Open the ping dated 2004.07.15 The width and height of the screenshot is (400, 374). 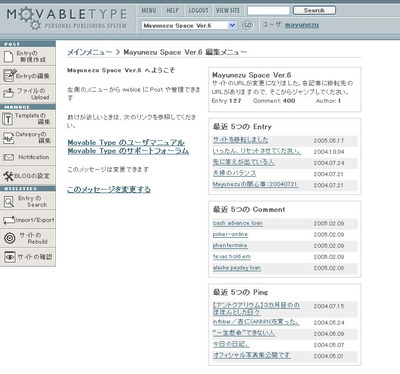click(256, 309)
